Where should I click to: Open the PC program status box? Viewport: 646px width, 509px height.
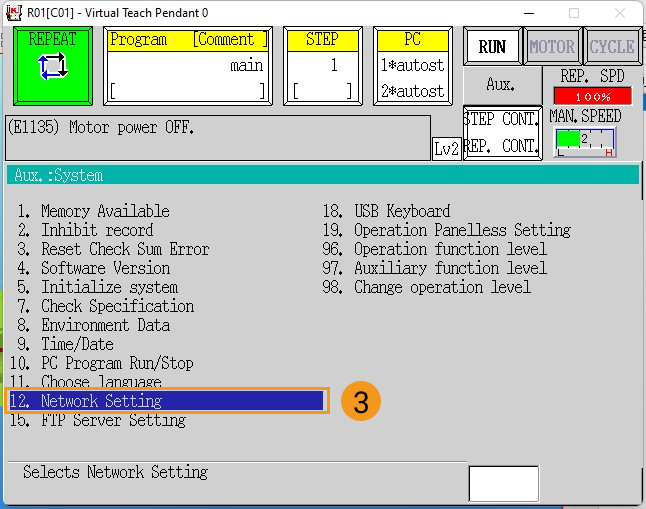[x=411, y=65]
